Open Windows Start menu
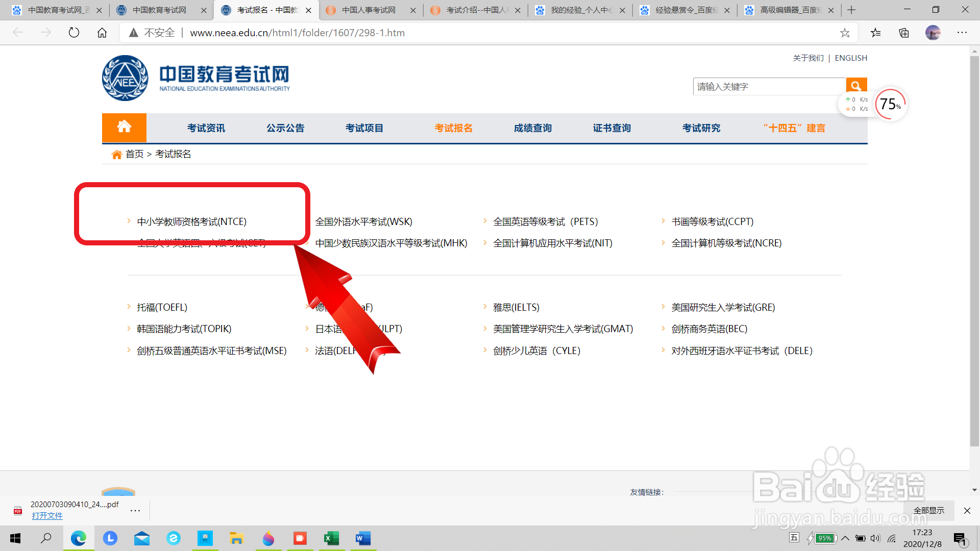The width and height of the screenshot is (980, 551). 15,538
